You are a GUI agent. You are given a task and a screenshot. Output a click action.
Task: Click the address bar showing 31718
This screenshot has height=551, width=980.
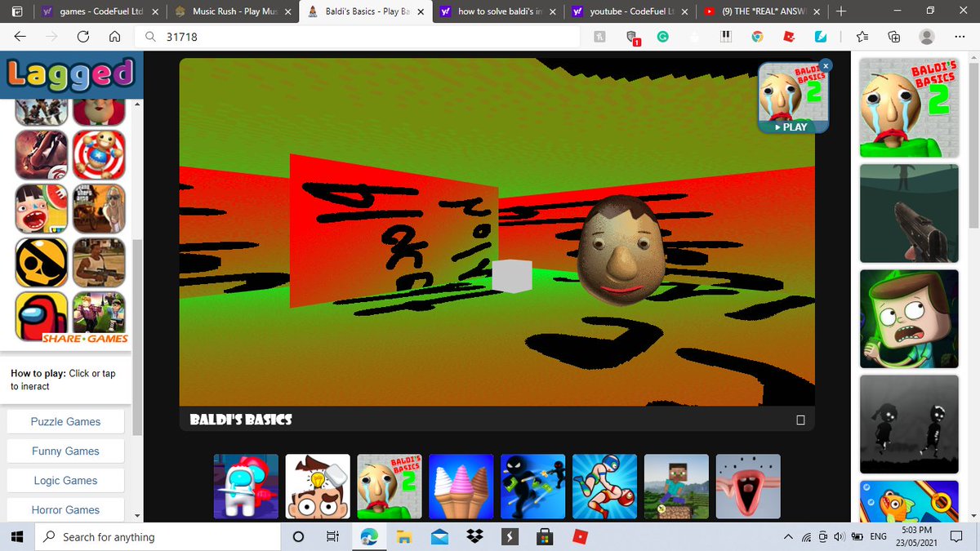(x=359, y=37)
